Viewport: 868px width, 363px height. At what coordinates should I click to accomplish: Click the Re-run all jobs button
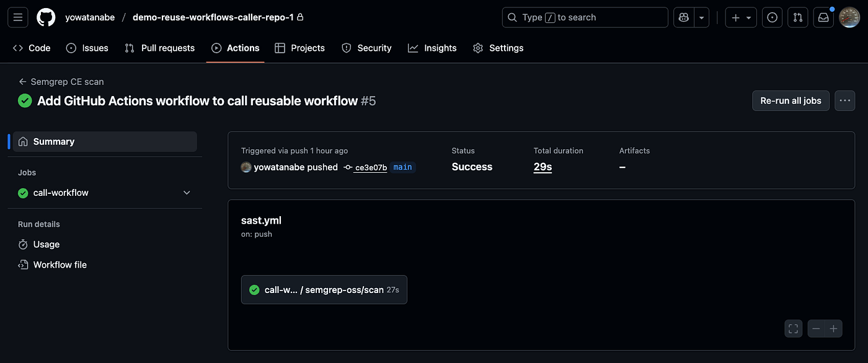(x=790, y=100)
